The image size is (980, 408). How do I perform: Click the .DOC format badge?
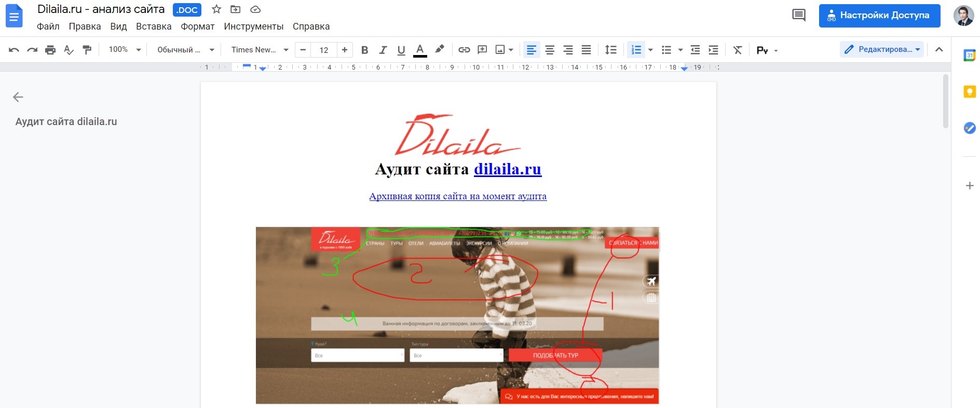187,10
